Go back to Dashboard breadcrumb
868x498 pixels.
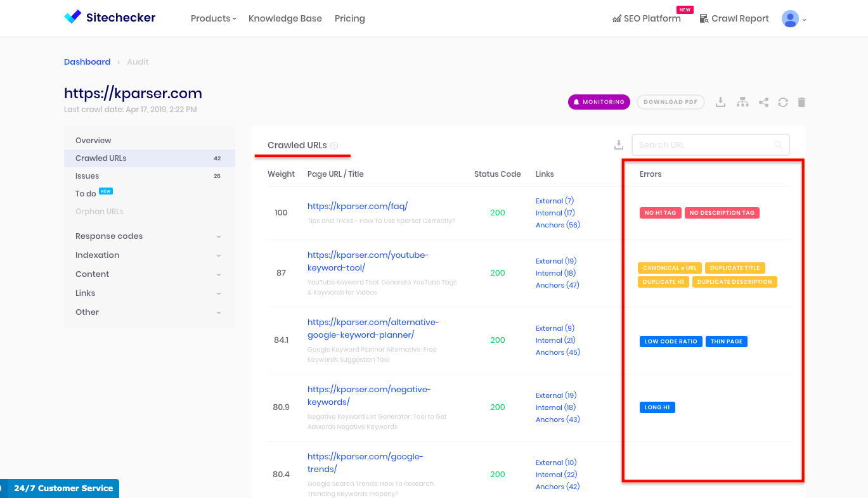pos(87,62)
